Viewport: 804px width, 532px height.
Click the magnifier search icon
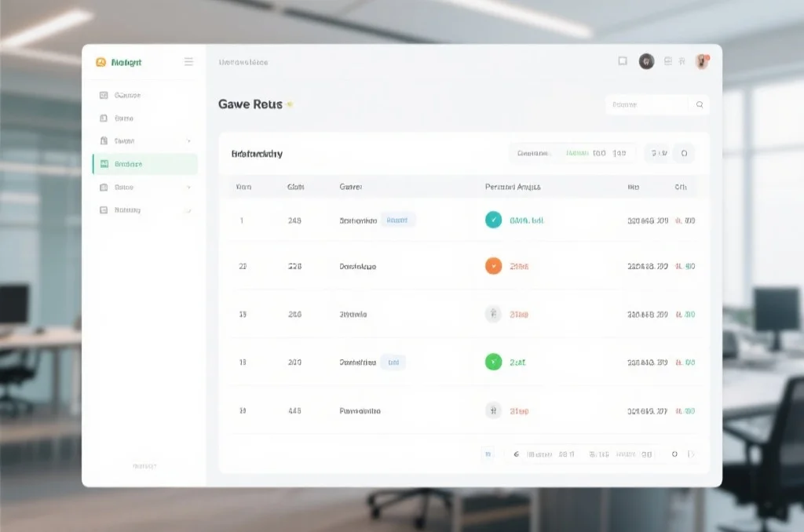[700, 104]
